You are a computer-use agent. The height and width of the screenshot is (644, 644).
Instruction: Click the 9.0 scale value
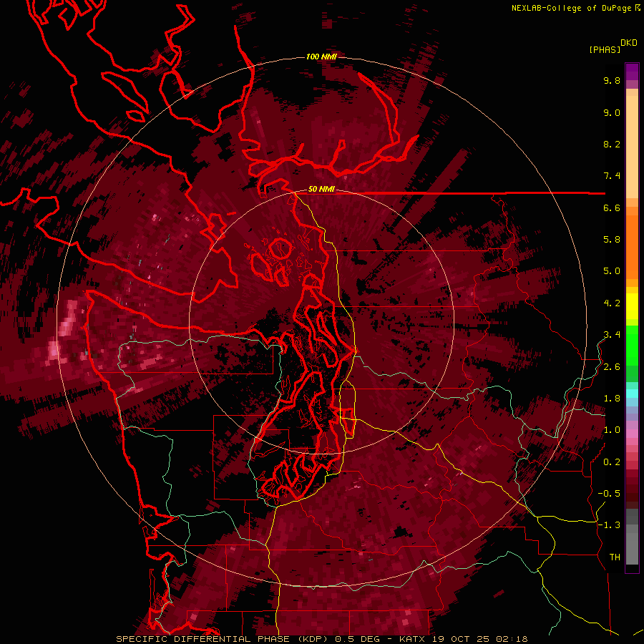pos(612,112)
